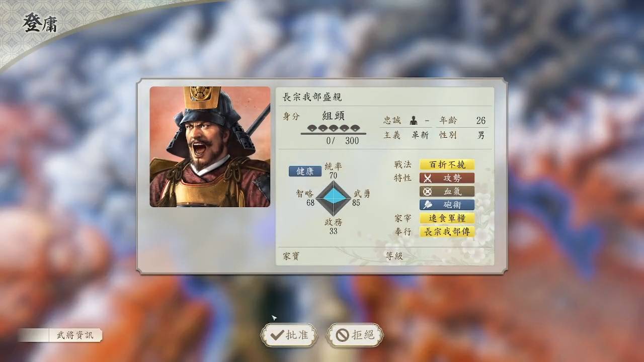The width and height of the screenshot is (644, 362).
Task: Click the 健康 status badge
Action: [x=305, y=171]
